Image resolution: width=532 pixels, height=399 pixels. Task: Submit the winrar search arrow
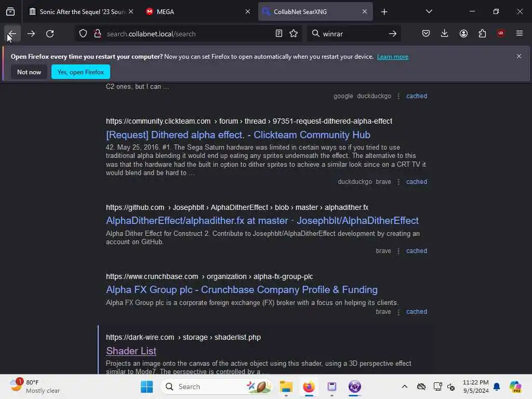[x=393, y=34]
